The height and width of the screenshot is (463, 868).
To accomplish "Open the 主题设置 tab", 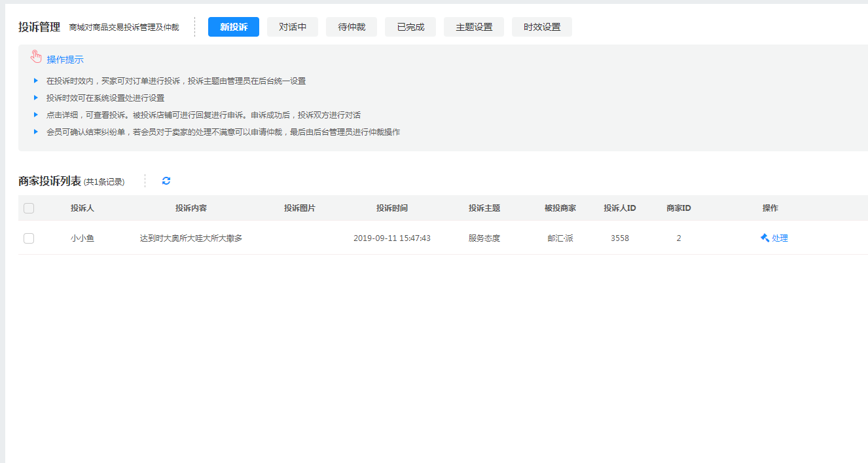I will click(474, 27).
